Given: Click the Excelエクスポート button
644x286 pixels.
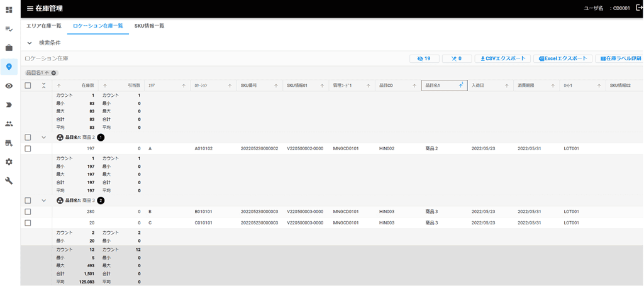Looking at the screenshot, I should pyautogui.click(x=563, y=58).
